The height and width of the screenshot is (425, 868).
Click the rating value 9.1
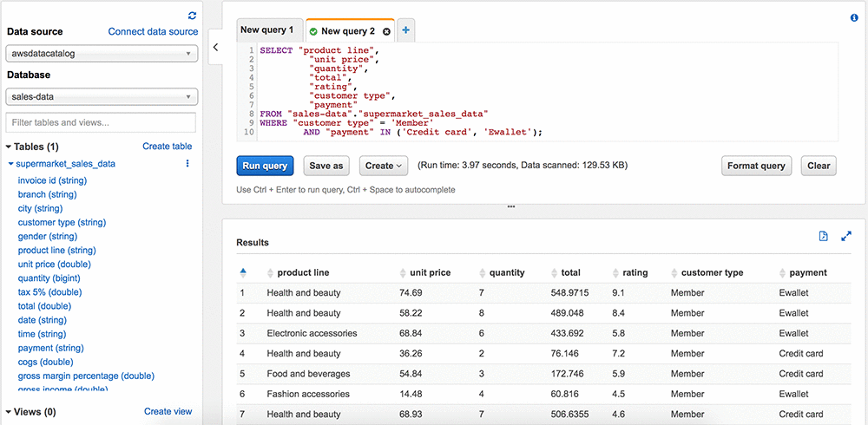point(618,292)
